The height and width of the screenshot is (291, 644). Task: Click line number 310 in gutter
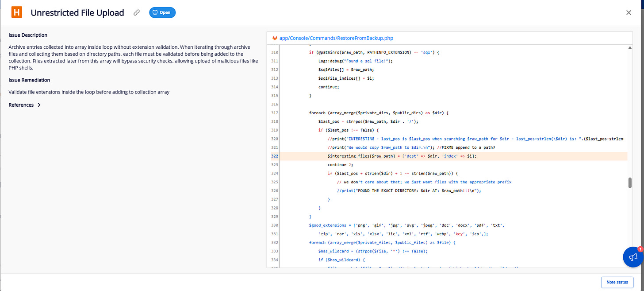tap(275, 53)
